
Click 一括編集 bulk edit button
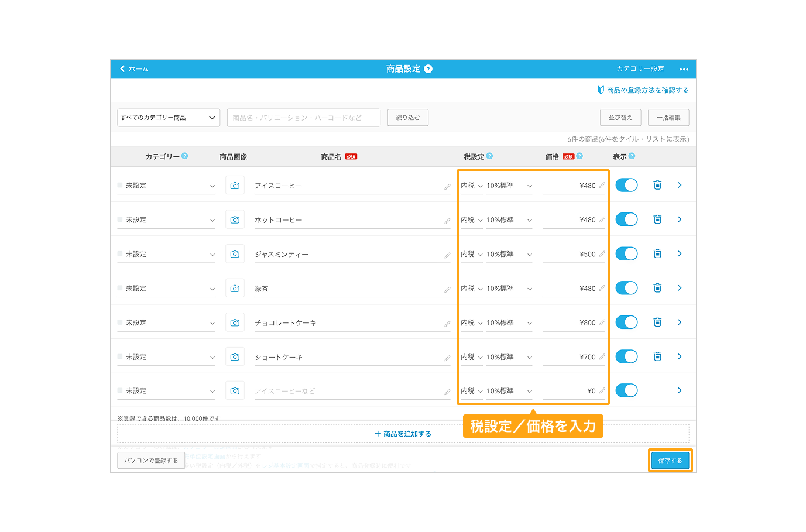pos(668,118)
